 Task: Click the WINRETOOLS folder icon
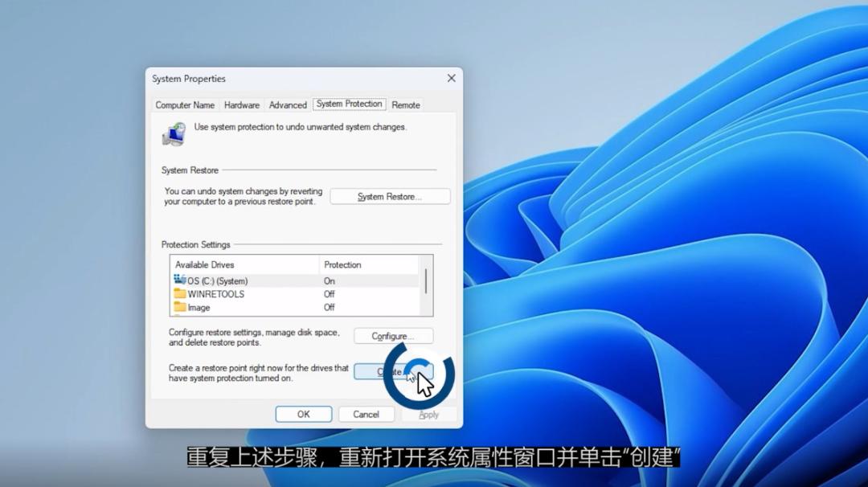click(180, 294)
